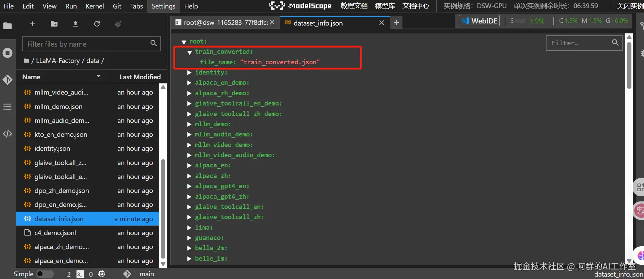
Task: Collapse the train_converted node
Action: coord(190,52)
